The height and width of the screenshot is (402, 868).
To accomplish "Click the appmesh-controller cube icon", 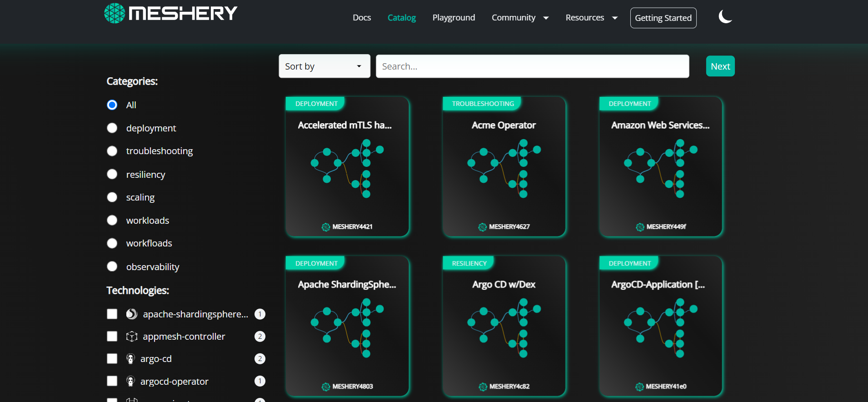I will click(132, 337).
